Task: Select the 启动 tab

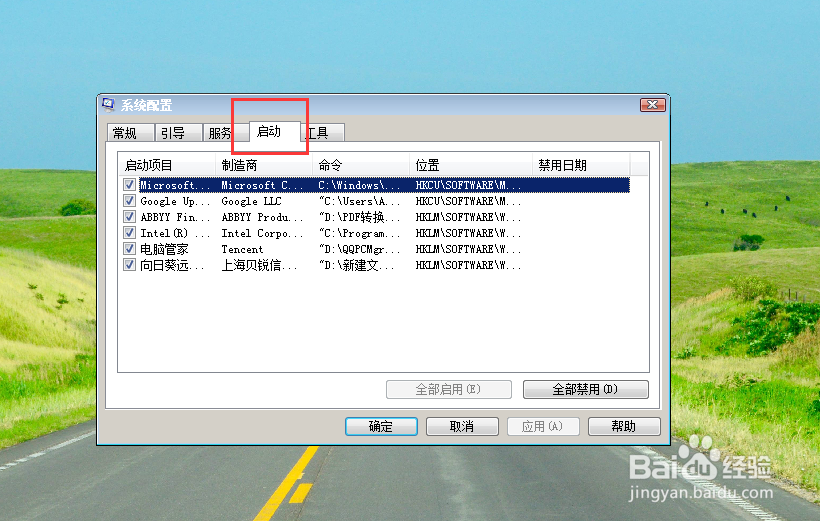Action: (x=274, y=131)
